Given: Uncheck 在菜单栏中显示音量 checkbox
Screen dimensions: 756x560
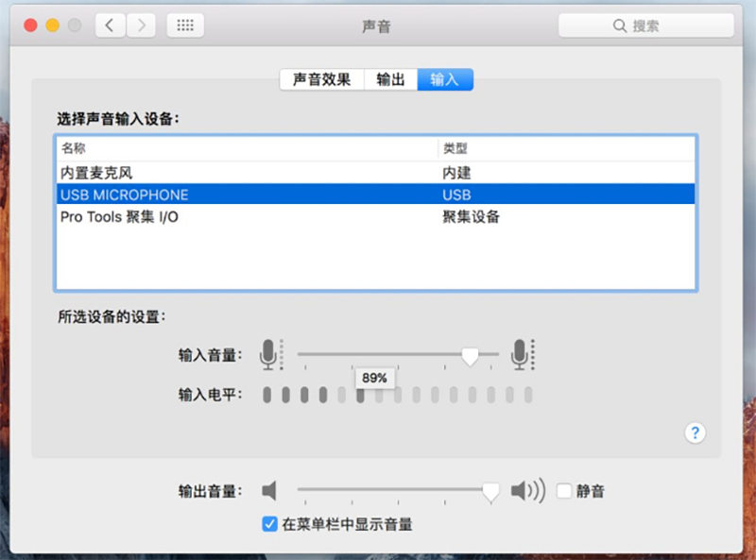Looking at the screenshot, I should (x=269, y=524).
